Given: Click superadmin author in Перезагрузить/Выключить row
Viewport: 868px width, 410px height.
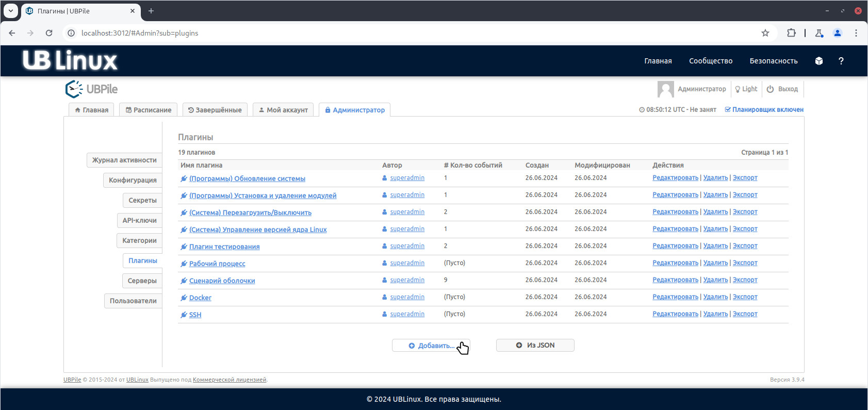Looking at the screenshot, I should point(407,212).
